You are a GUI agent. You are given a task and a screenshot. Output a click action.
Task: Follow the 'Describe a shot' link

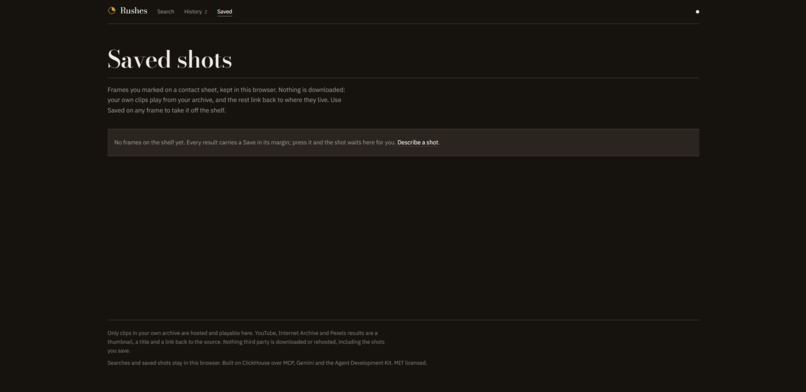[417, 142]
